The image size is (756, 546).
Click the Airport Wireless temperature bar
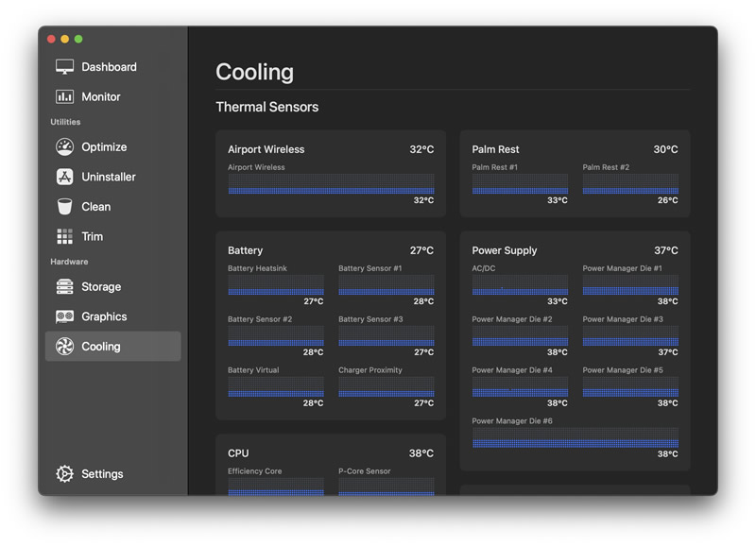(x=332, y=184)
